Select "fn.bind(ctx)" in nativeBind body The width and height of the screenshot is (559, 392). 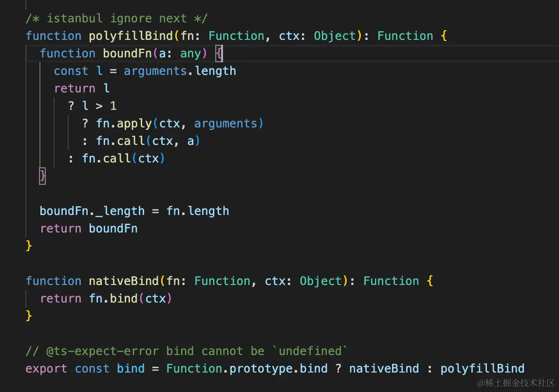(130, 298)
